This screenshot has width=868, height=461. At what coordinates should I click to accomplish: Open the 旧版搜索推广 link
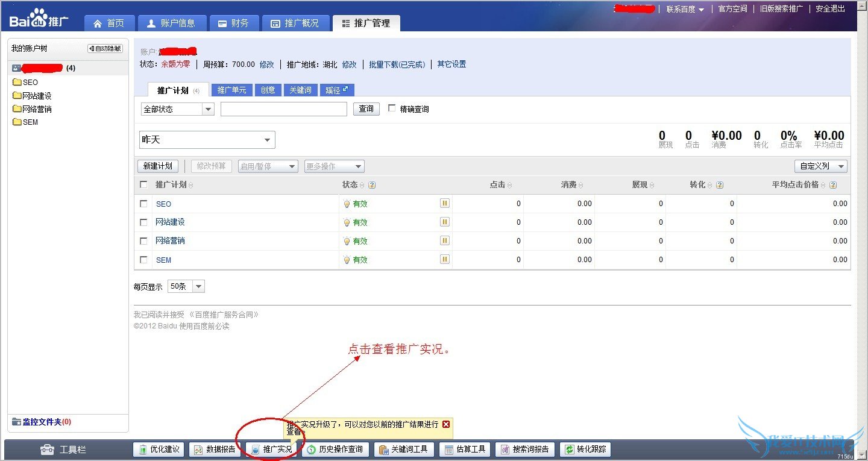[781, 9]
